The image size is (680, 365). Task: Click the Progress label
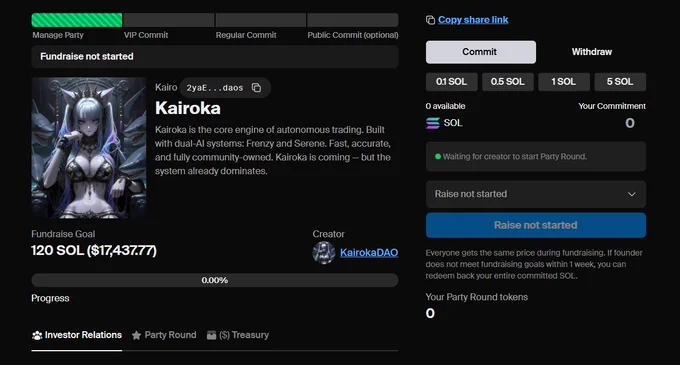(50, 298)
